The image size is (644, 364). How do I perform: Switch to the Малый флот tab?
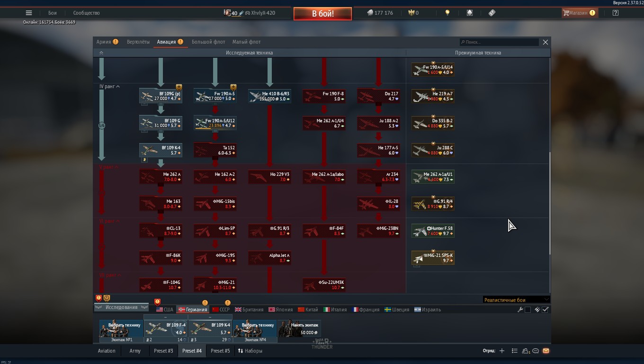(x=246, y=42)
